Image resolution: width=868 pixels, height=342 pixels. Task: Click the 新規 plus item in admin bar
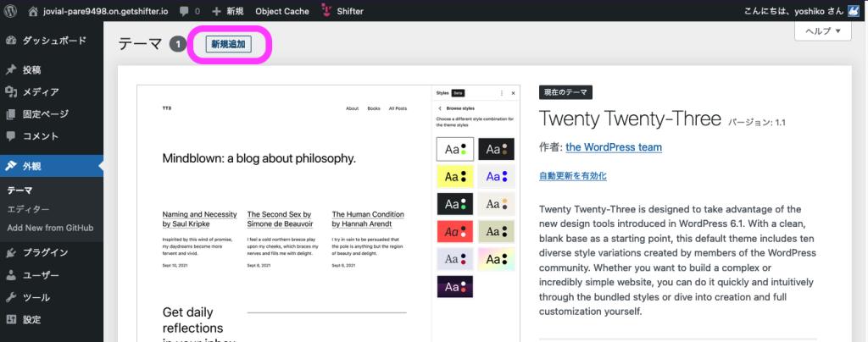(x=228, y=11)
